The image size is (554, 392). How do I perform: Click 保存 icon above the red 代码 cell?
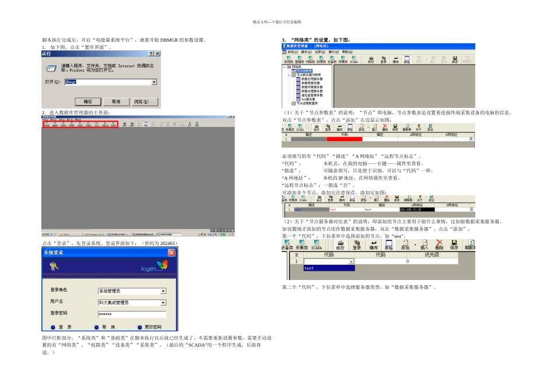point(395,128)
